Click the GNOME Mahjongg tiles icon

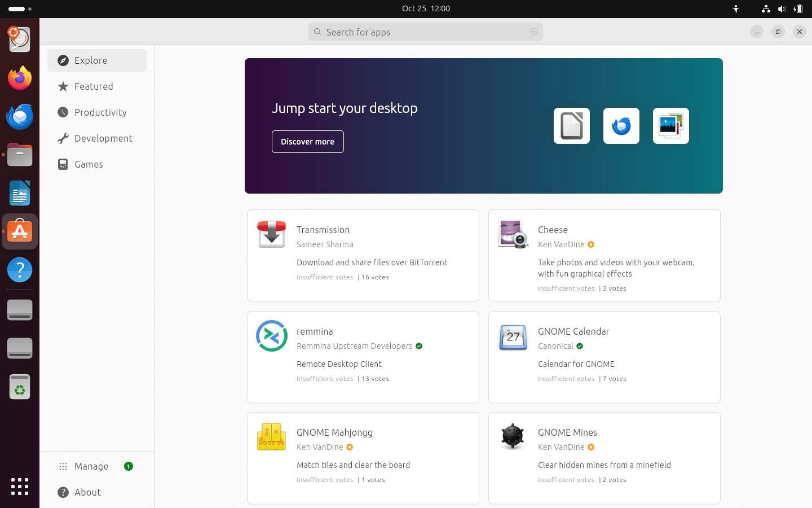coord(272,437)
